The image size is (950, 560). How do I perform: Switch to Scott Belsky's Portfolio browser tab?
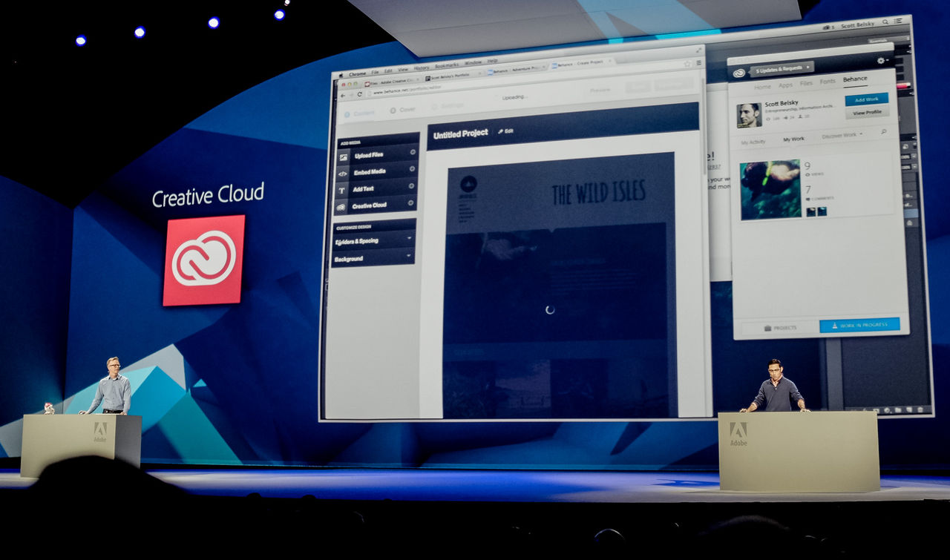pos(453,76)
